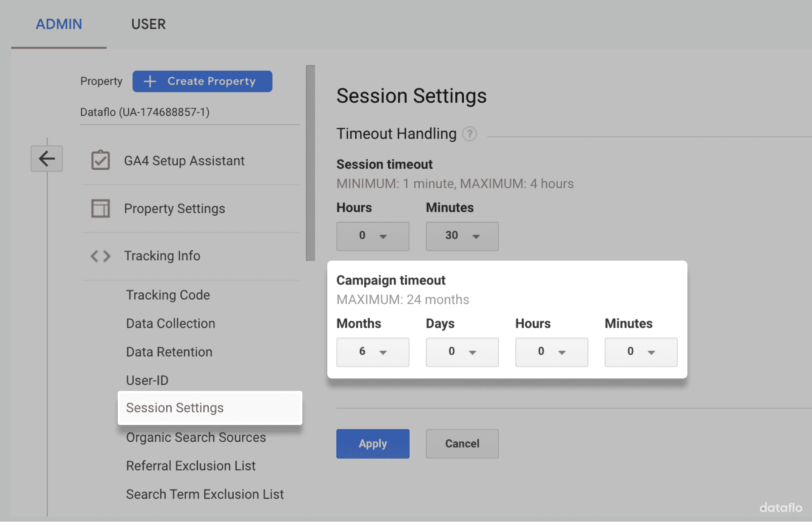The height and width of the screenshot is (522, 812).
Task: Switch to the USER tab
Action: (148, 24)
